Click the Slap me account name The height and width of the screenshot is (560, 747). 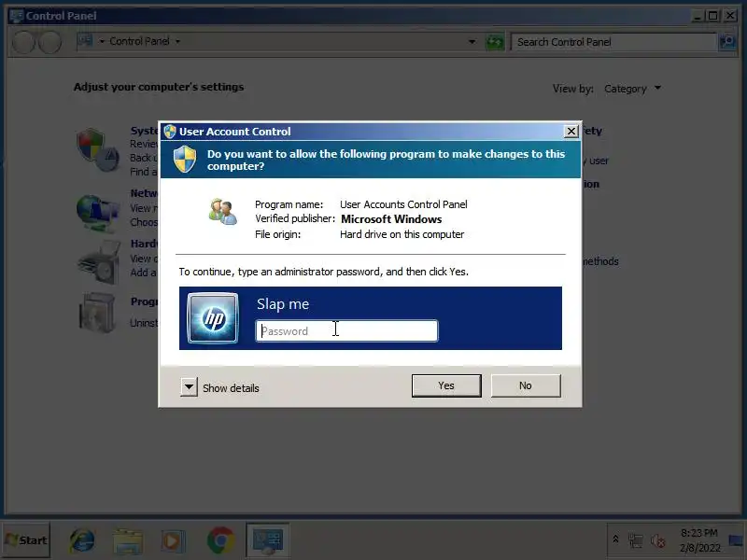click(x=283, y=304)
